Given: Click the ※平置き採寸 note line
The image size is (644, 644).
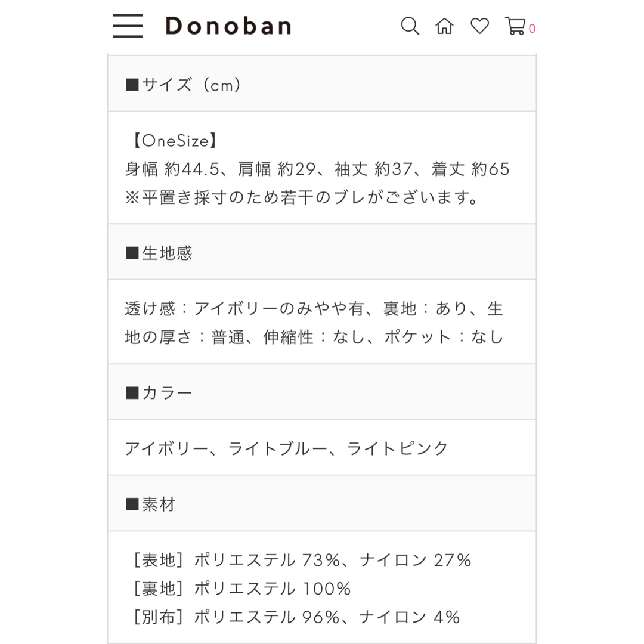Looking at the screenshot, I should click(x=302, y=197).
